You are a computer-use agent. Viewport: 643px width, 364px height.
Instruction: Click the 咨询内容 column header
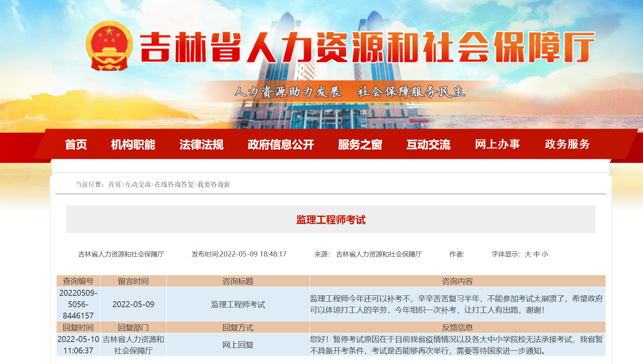tap(457, 281)
